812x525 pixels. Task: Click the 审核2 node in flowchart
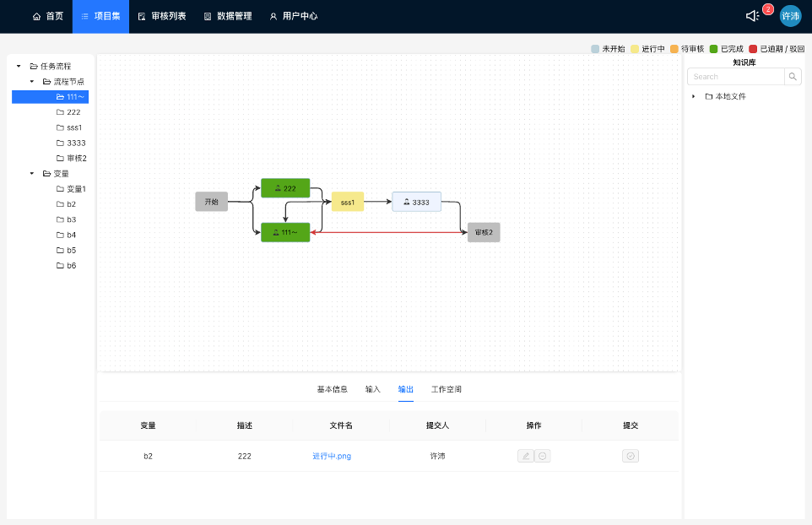click(484, 232)
